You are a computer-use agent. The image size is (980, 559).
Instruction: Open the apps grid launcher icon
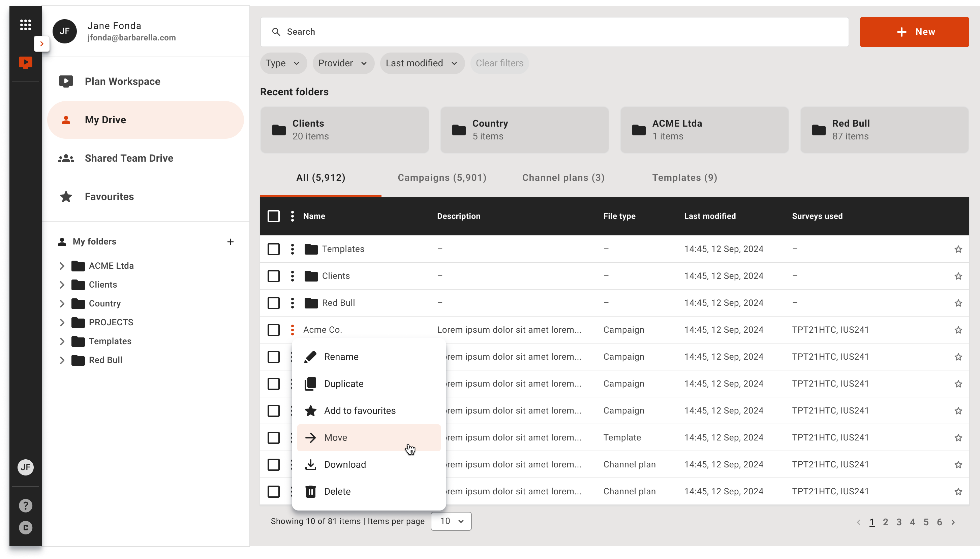click(x=25, y=25)
